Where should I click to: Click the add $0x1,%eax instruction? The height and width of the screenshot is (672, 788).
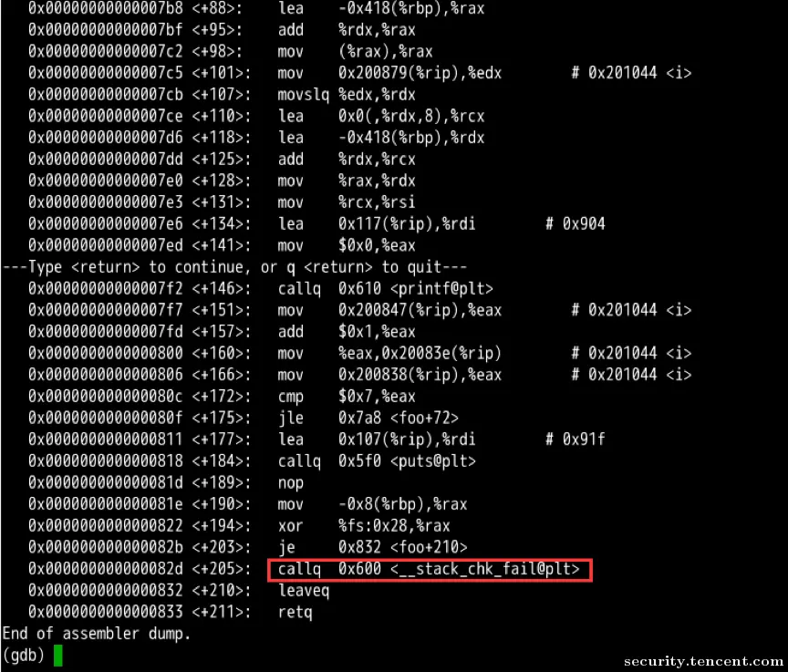[x=347, y=332]
